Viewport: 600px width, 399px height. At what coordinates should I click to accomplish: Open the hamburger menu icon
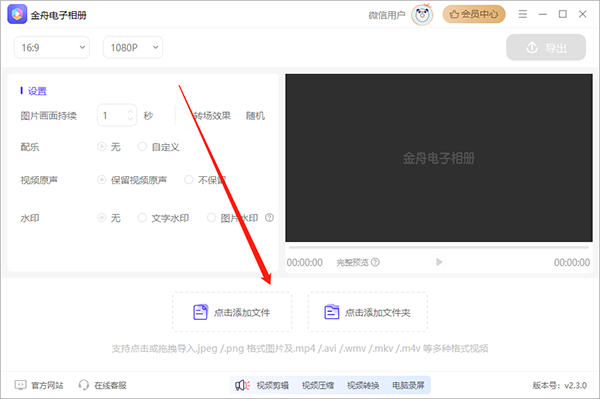[x=523, y=14]
